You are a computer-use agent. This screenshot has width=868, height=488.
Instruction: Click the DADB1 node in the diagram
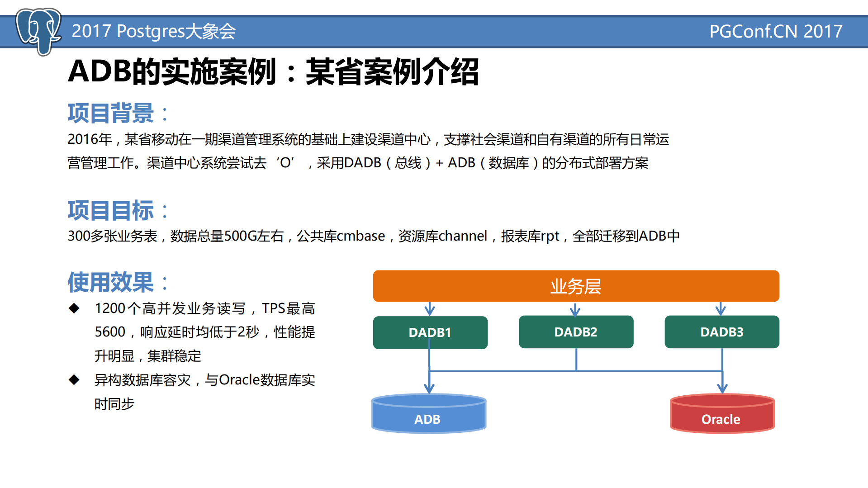pos(430,332)
